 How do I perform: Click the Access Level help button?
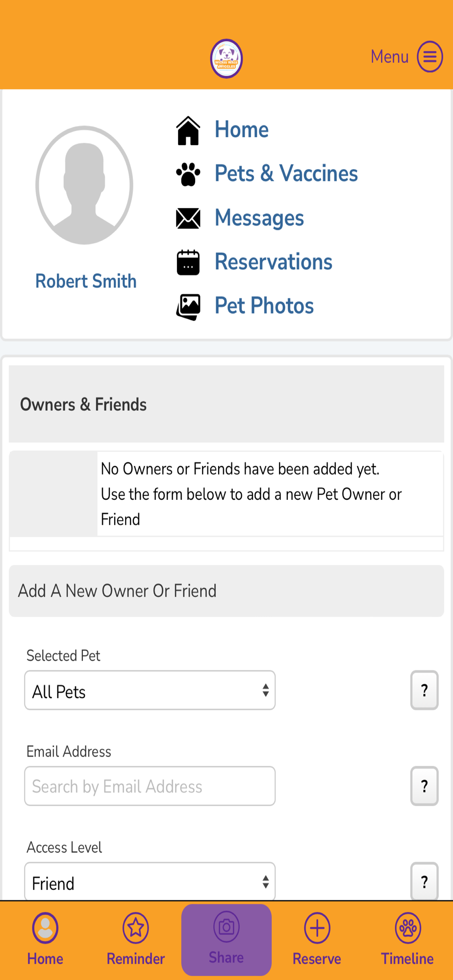click(425, 882)
